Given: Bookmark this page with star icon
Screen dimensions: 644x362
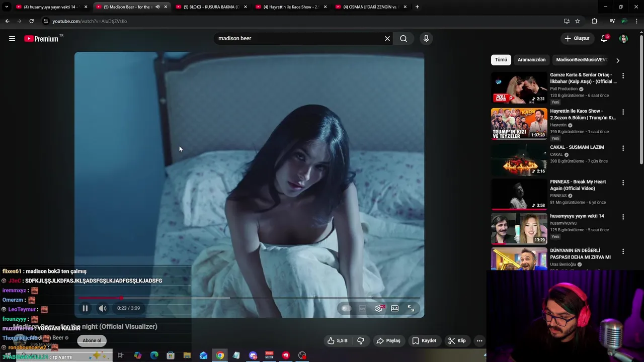Looking at the screenshot, I should coord(578,21).
